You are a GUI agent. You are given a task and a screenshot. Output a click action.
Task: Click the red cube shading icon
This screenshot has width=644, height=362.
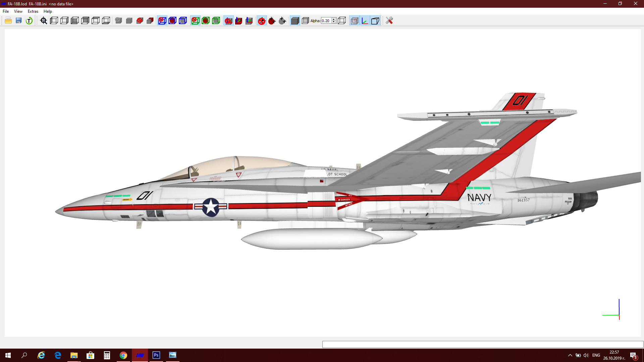150,21
